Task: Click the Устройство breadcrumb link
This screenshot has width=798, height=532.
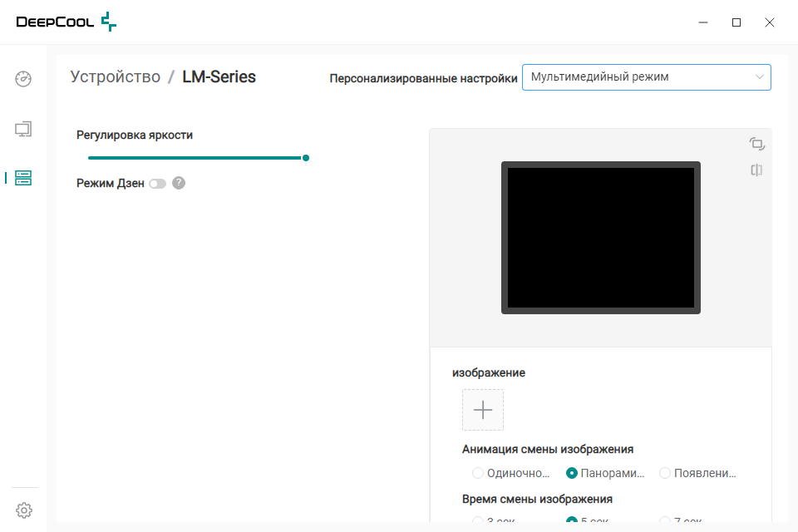Action: [x=116, y=76]
